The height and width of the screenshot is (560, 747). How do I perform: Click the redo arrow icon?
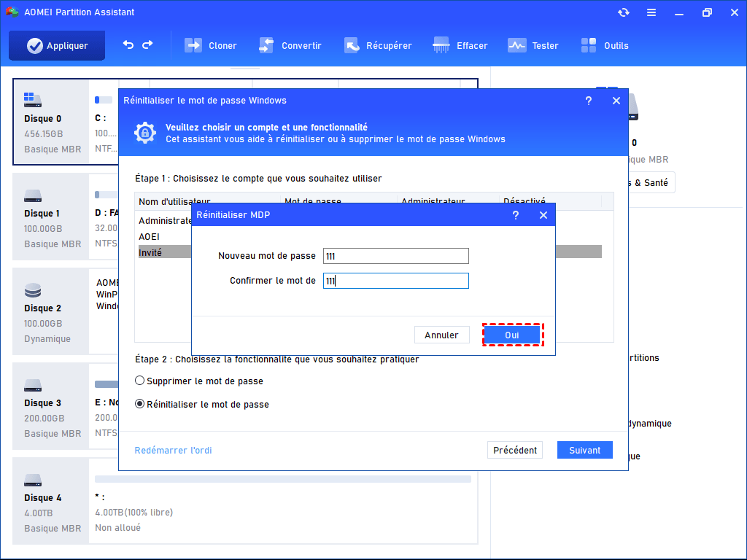point(147,45)
